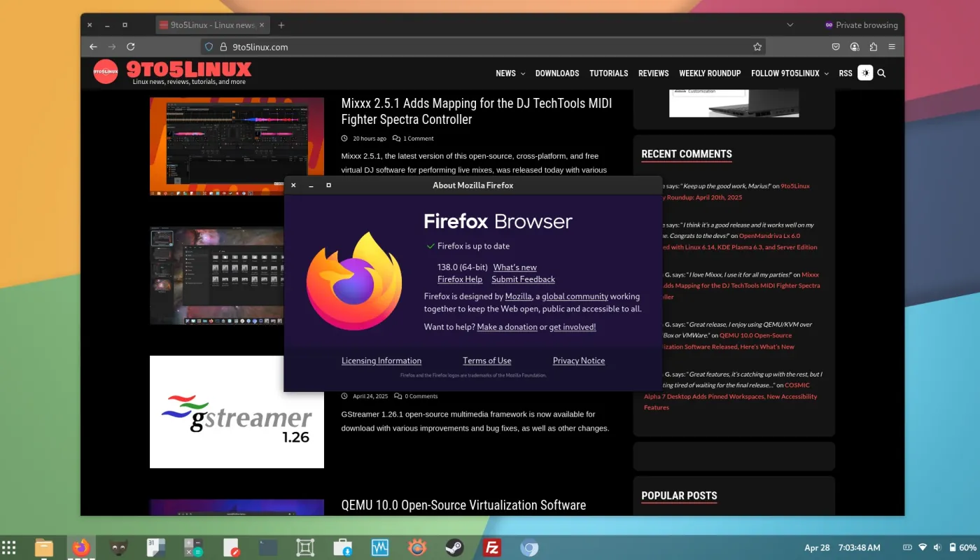Open the Mixxx 2.5.1 article headline
The width and height of the screenshot is (980, 560).
pos(477,111)
